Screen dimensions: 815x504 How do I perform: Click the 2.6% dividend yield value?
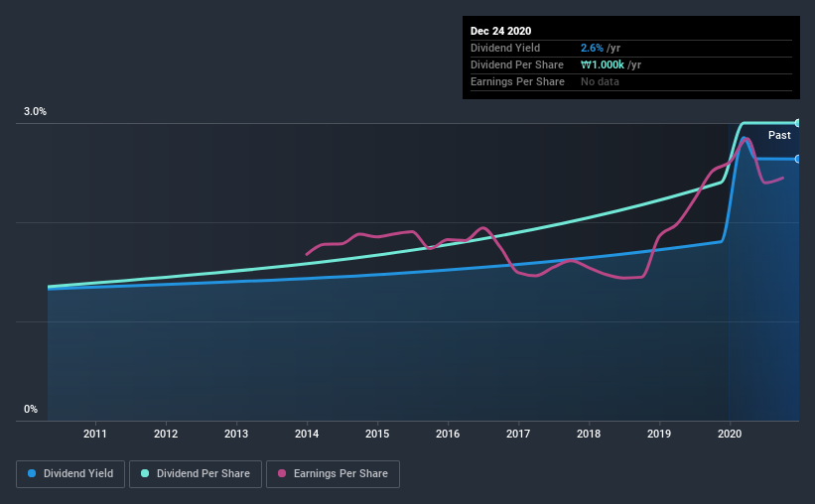(592, 48)
